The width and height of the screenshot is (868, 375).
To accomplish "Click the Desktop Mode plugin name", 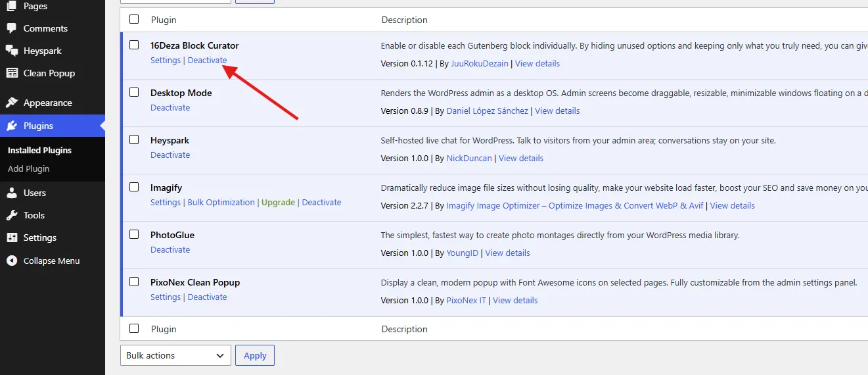I will (181, 93).
